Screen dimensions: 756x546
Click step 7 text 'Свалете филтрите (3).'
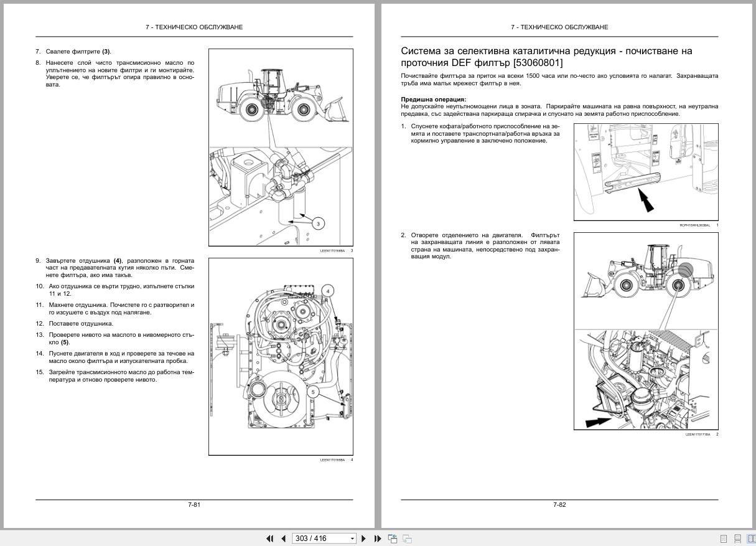(78, 52)
